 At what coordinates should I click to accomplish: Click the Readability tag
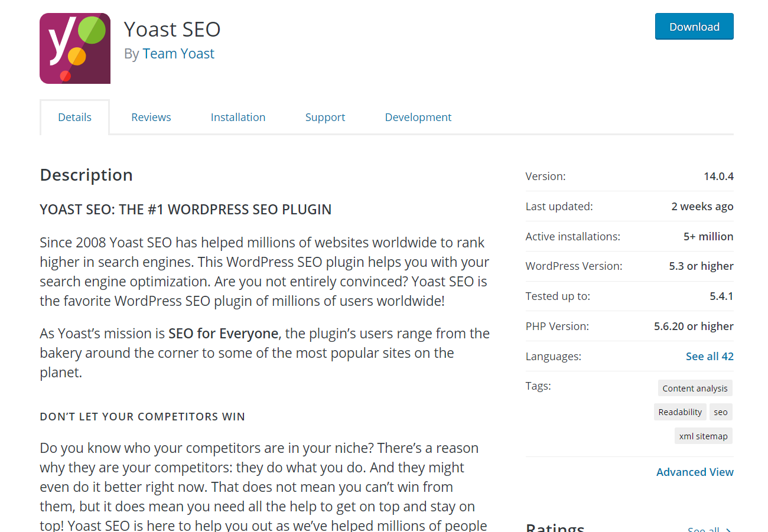pyautogui.click(x=680, y=412)
